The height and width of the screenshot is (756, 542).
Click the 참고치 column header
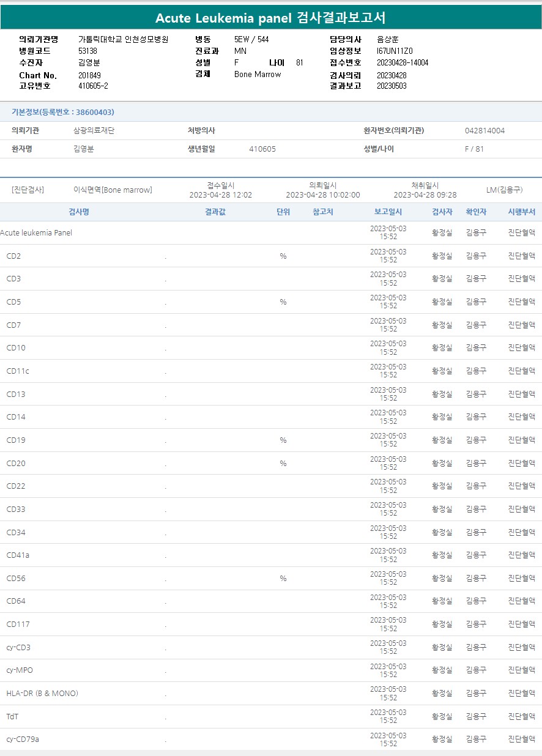323,212
